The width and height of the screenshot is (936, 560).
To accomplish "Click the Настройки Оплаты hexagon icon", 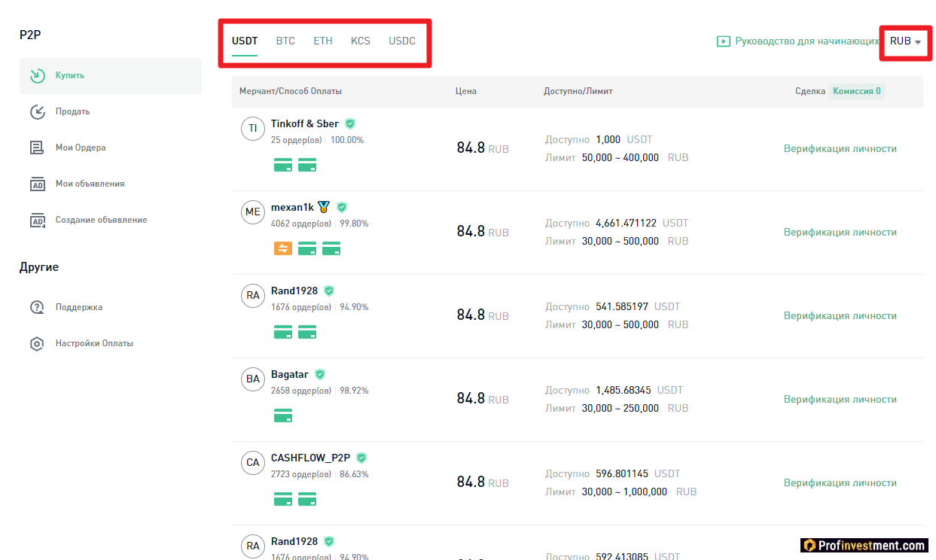I will [38, 344].
